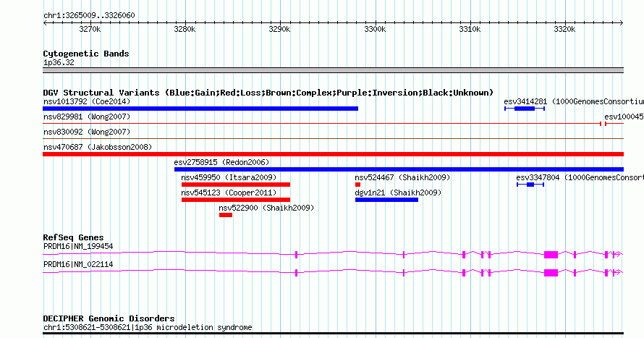Open the nsv470687 (Jakobsson2008) label
Screen dimensions: 644x338
(98, 147)
